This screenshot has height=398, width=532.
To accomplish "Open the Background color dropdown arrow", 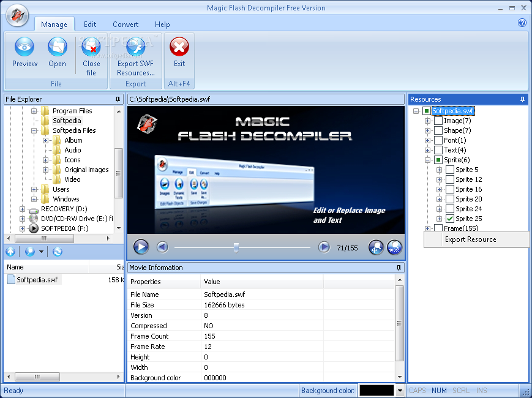I will pyautogui.click(x=400, y=391).
